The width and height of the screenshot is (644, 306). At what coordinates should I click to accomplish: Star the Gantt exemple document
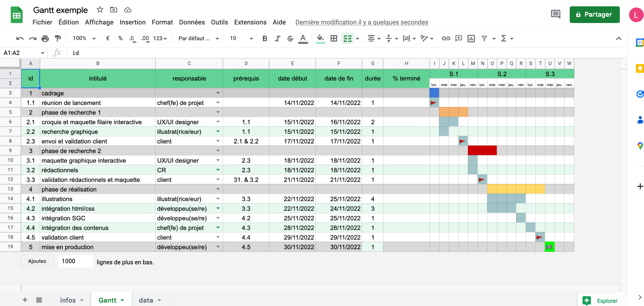click(100, 10)
